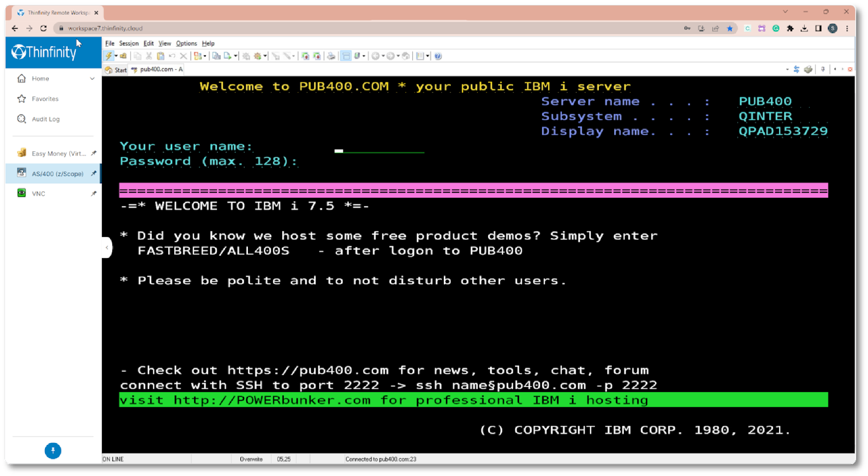Click the browser bookmark star icon

pyautogui.click(x=730, y=28)
